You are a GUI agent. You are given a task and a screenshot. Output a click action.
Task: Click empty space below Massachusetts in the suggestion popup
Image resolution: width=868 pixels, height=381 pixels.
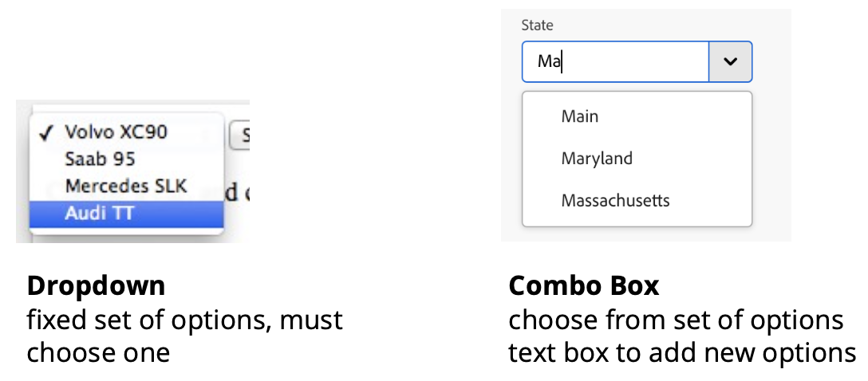pos(637,219)
